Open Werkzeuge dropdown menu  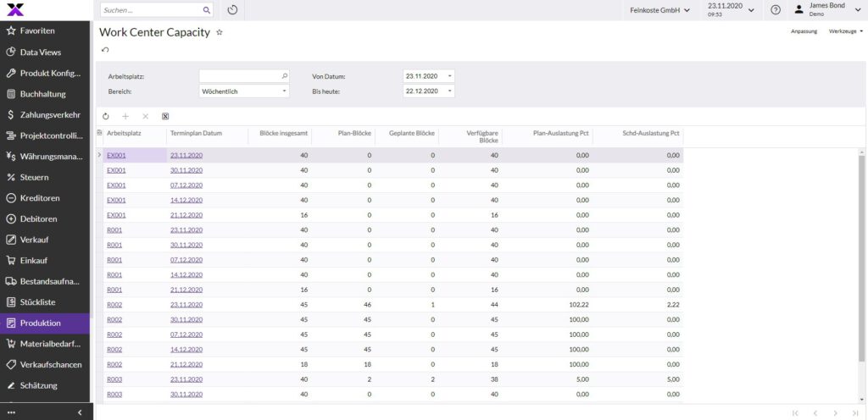click(846, 31)
